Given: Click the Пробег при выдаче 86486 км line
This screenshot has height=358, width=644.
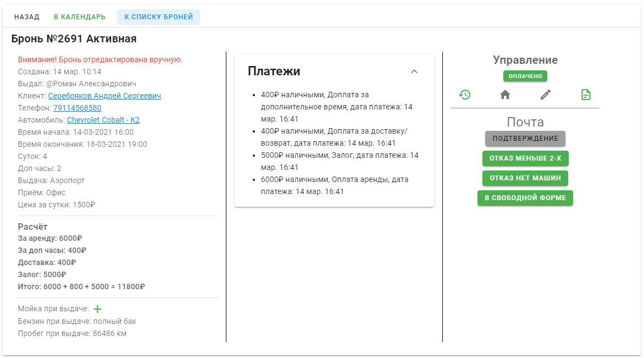Looking at the screenshot, I should (72, 333).
